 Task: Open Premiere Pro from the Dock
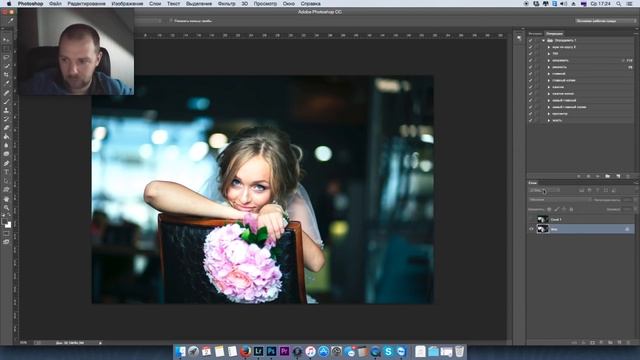[284, 351]
